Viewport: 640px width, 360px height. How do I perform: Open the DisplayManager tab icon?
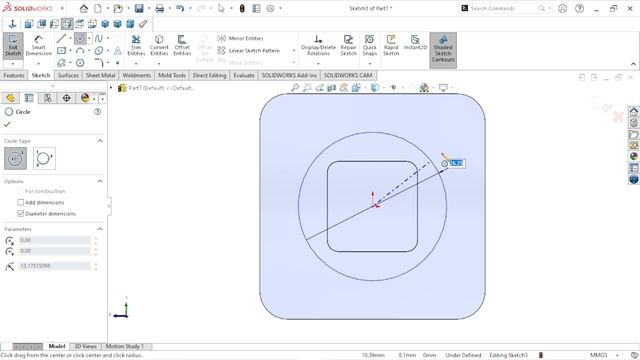[x=84, y=98]
